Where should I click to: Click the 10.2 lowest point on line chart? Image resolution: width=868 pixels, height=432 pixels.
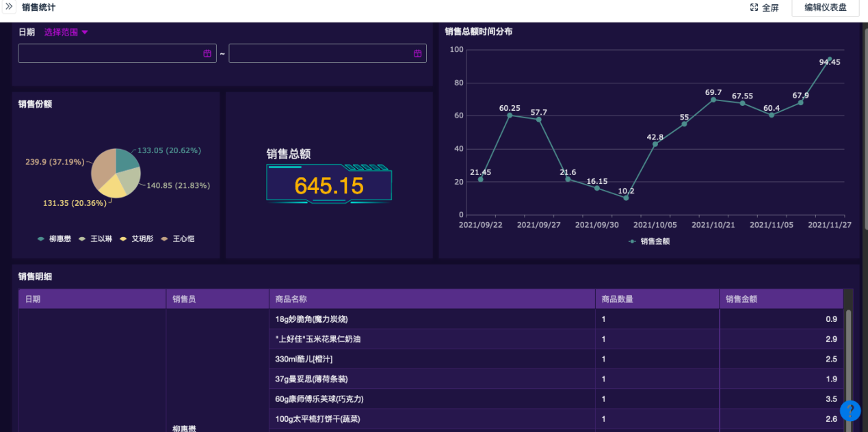626,198
